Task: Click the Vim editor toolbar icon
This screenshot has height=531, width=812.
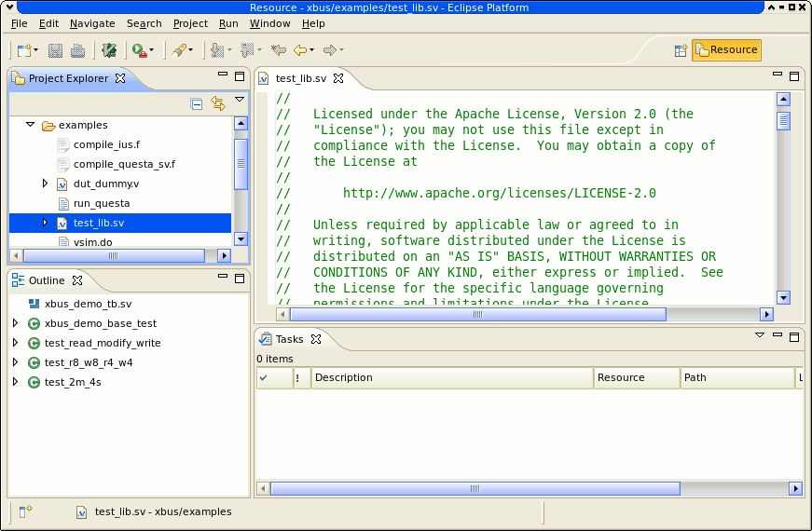Action: point(109,50)
